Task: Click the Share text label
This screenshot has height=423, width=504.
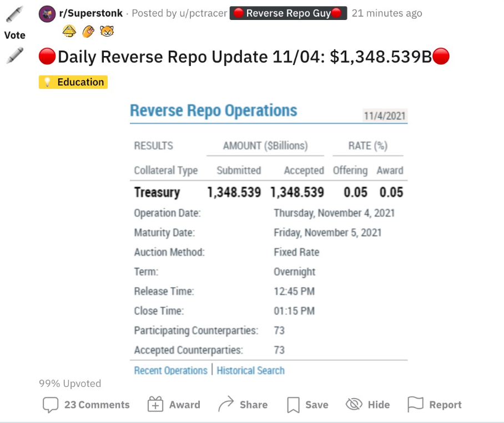Action: tap(254, 405)
